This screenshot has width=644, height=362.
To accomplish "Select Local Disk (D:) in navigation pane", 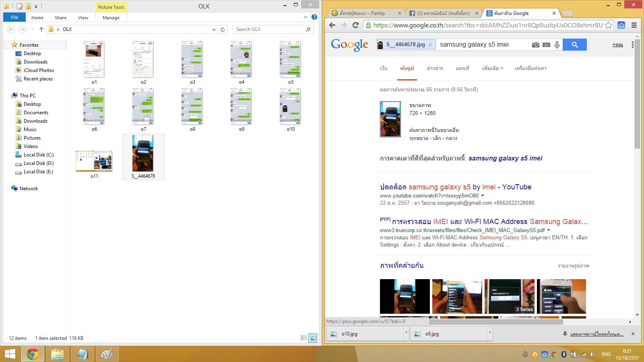I will pyautogui.click(x=39, y=163).
